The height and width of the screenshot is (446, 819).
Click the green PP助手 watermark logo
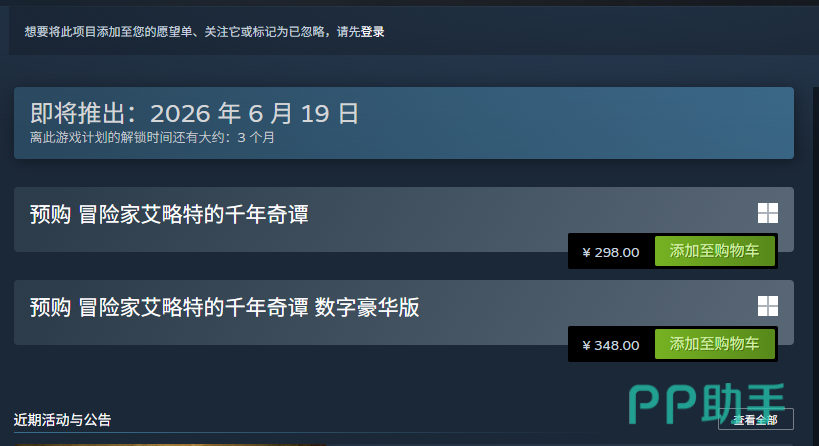pos(707,404)
